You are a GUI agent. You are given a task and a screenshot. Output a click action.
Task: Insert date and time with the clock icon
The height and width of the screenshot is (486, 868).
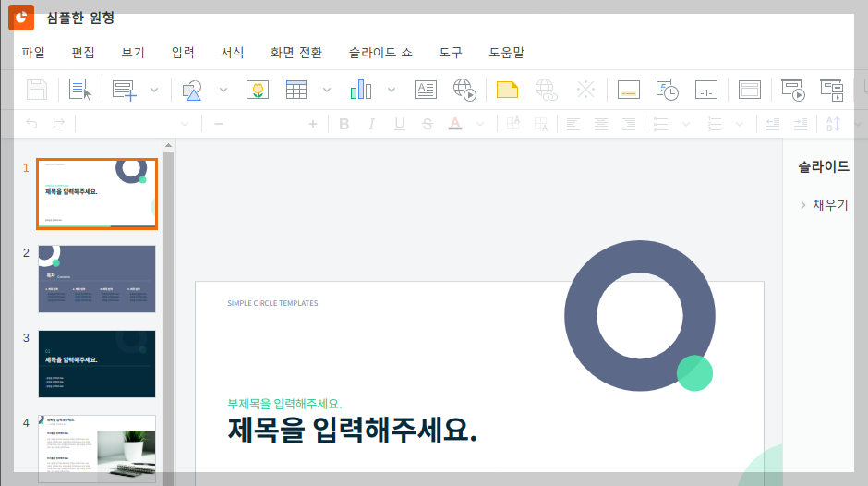tap(667, 90)
